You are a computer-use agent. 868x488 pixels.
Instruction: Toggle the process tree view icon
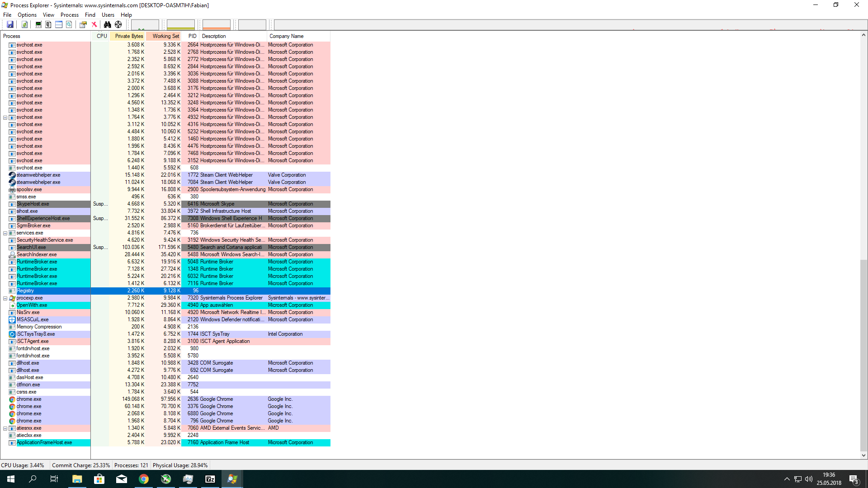pyautogui.click(x=48, y=24)
